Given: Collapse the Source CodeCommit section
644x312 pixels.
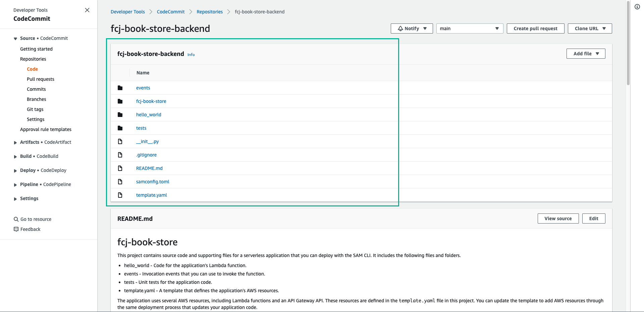Looking at the screenshot, I should tap(15, 39).
